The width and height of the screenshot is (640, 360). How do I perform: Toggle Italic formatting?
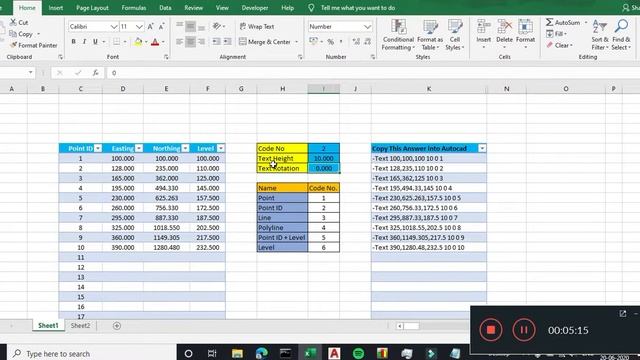coord(84,42)
